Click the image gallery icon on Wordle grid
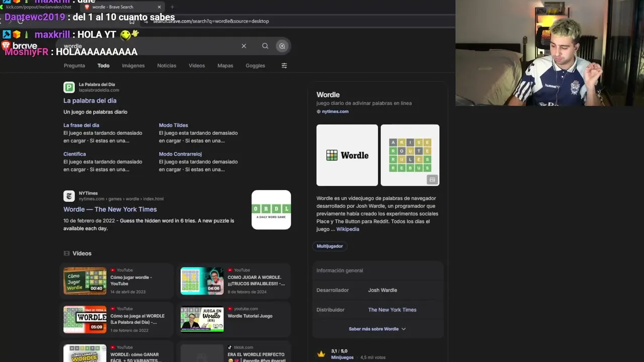This screenshot has width=644, height=362. tap(432, 179)
